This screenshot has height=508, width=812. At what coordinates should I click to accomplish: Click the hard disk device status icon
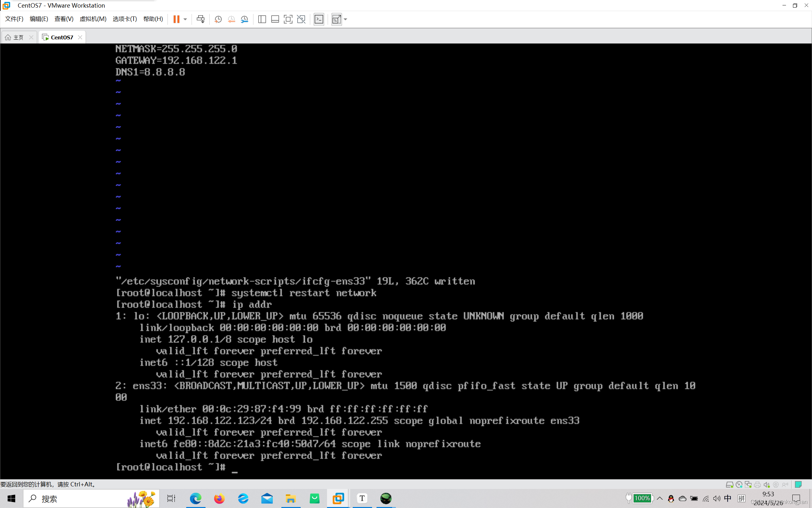[730, 485]
